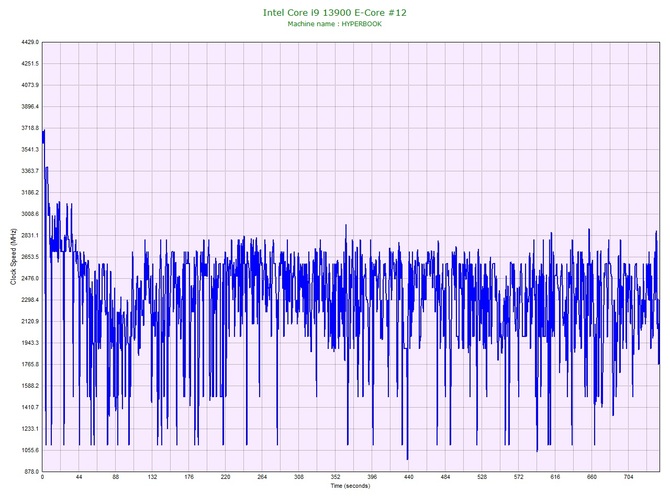
Task: Click the 132 tick on the time axis
Action: pos(152,477)
